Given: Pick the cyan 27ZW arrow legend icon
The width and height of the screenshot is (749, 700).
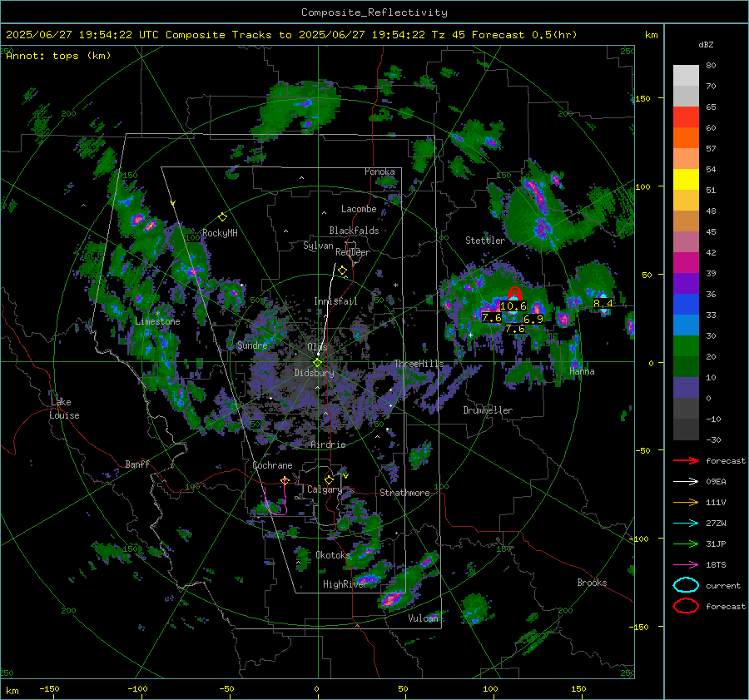Looking at the screenshot, I should [686, 524].
